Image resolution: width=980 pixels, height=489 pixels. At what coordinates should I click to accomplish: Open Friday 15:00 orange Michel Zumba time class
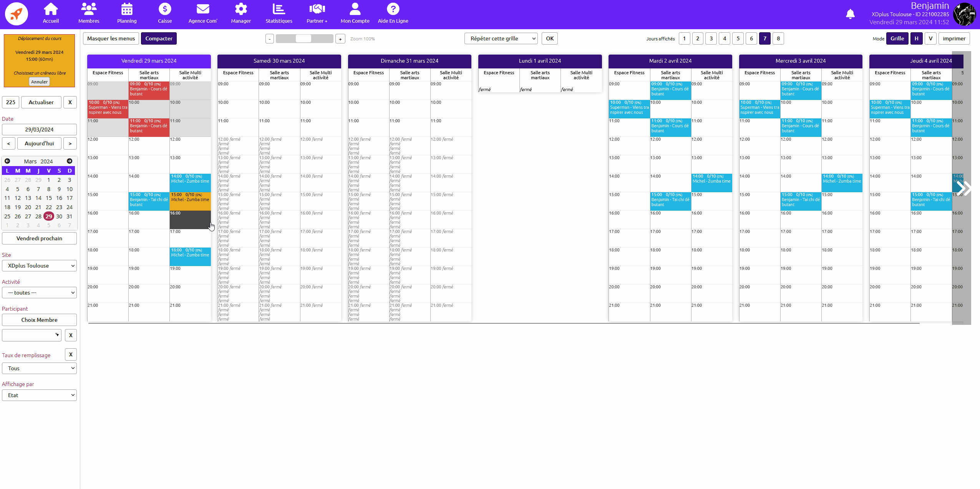point(190,201)
